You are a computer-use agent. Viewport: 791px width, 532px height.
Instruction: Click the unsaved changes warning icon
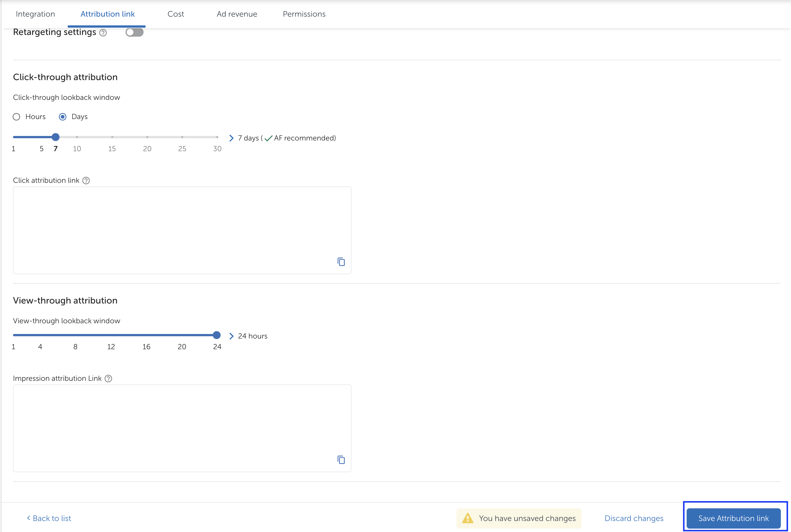coord(468,518)
